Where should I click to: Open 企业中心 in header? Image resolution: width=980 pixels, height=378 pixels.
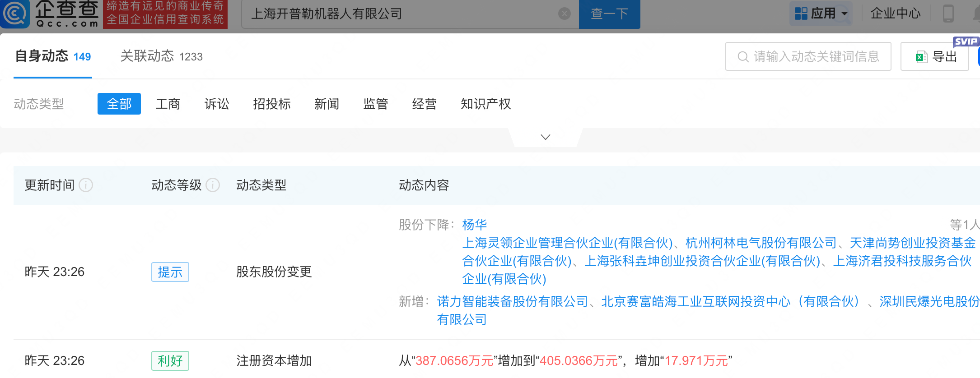point(895,14)
